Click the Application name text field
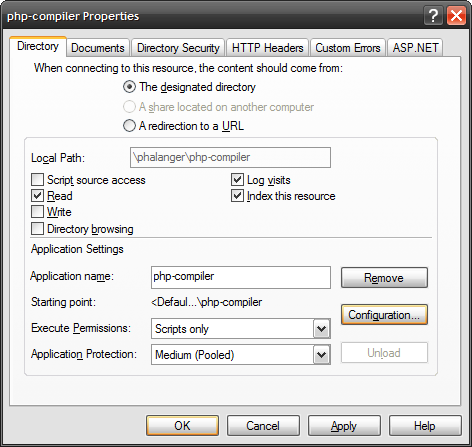Screen dimensions: 472x447 point(241,277)
